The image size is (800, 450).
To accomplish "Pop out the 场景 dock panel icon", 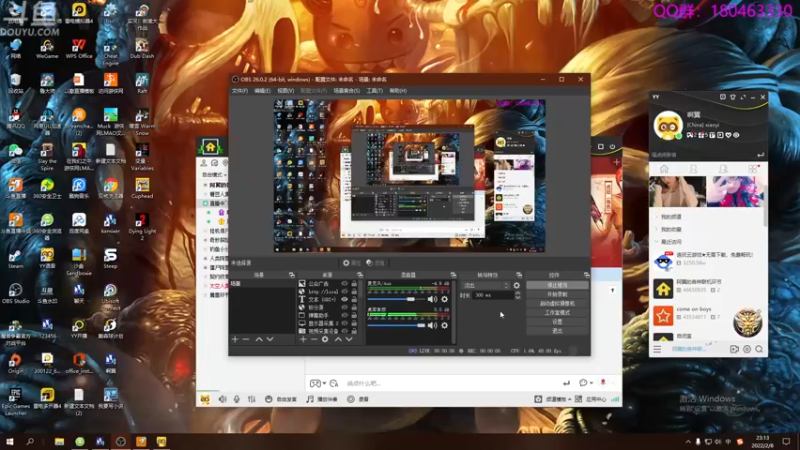I will (x=291, y=275).
